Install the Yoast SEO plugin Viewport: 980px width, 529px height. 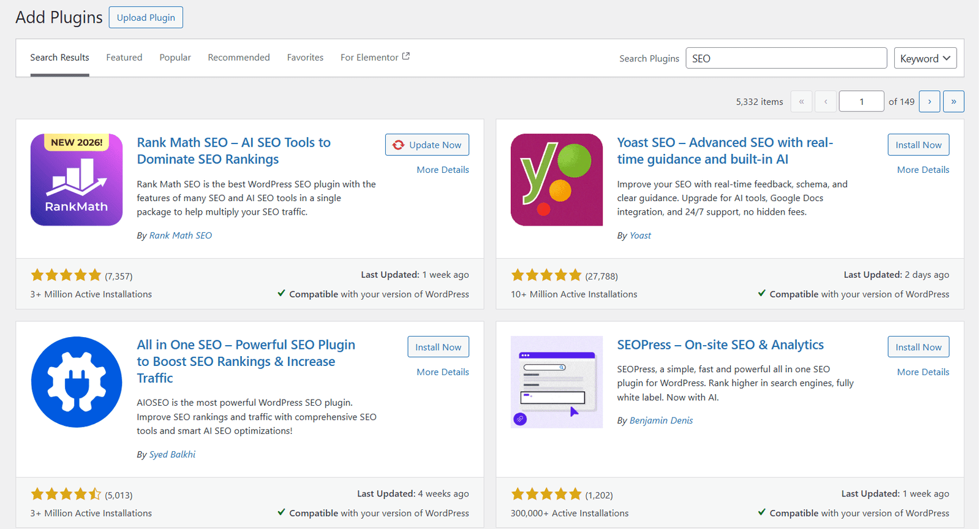[x=918, y=145]
